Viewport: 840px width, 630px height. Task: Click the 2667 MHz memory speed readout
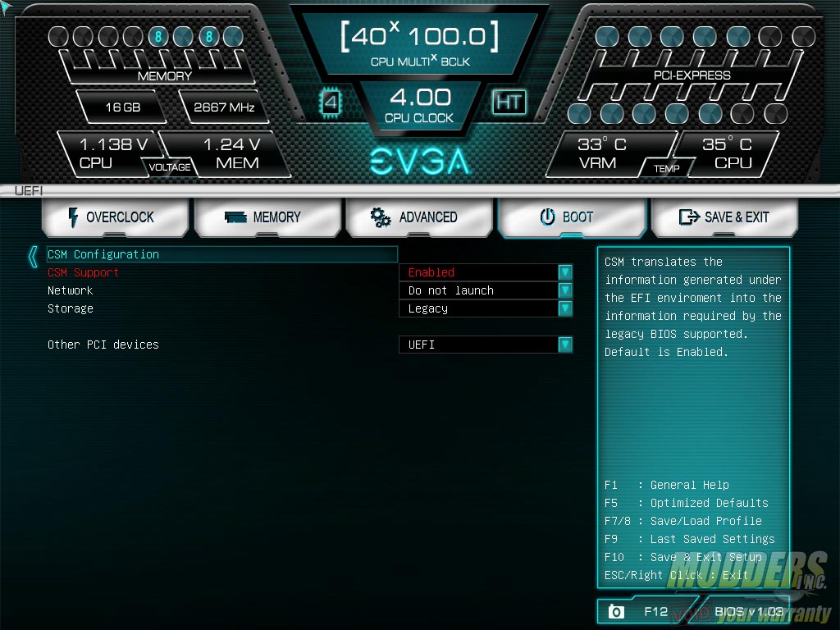coord(224,107)
